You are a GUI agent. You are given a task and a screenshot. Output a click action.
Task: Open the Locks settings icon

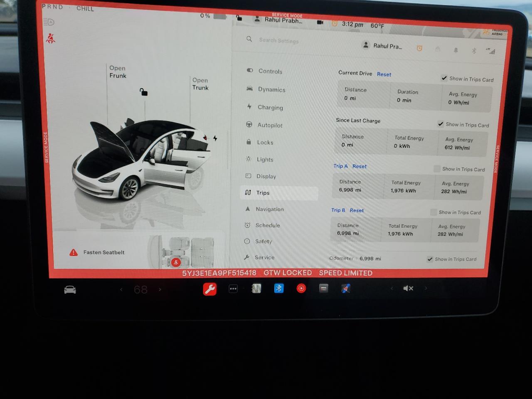click(248, 142)
